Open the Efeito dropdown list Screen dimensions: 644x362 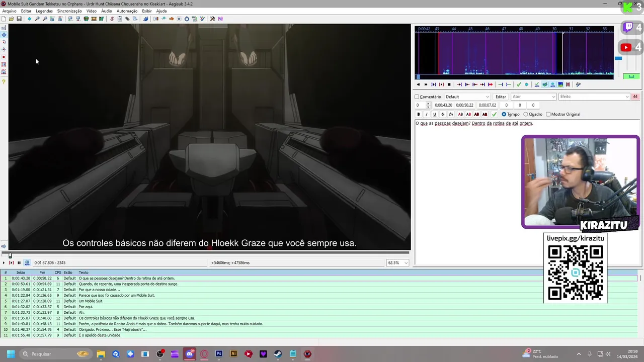[x=594, y=97]
